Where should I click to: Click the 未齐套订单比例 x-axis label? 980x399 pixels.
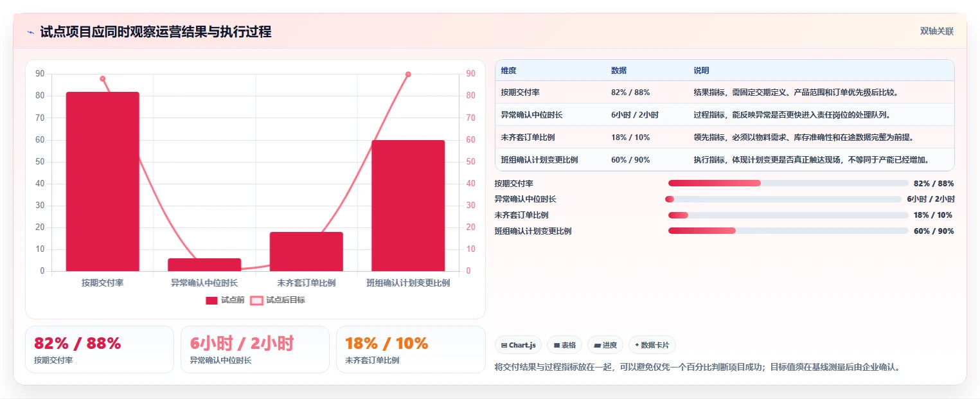(307, 283)
